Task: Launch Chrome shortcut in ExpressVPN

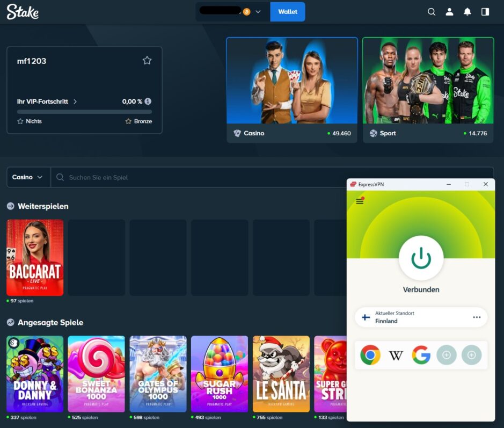Action: [370, 355]
